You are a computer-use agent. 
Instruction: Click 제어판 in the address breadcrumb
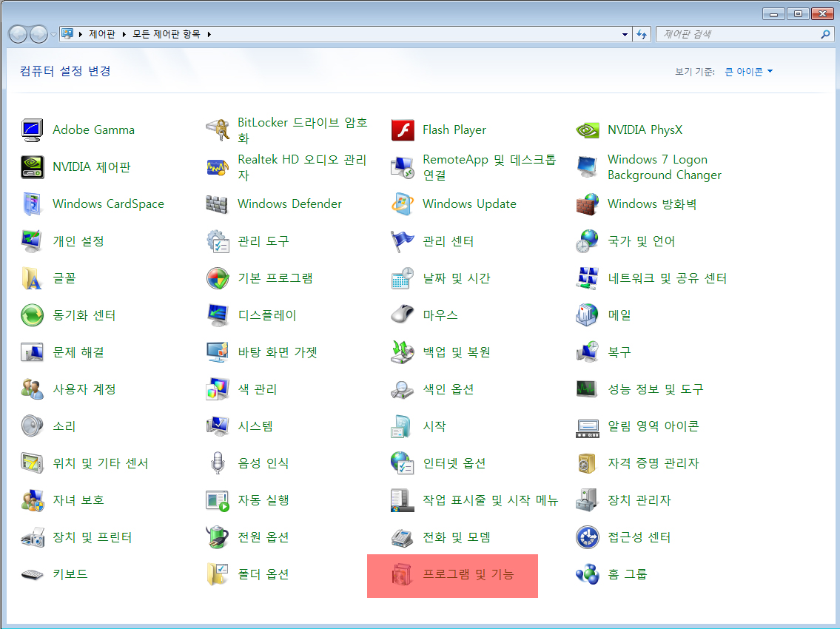[x=102, y=34]
